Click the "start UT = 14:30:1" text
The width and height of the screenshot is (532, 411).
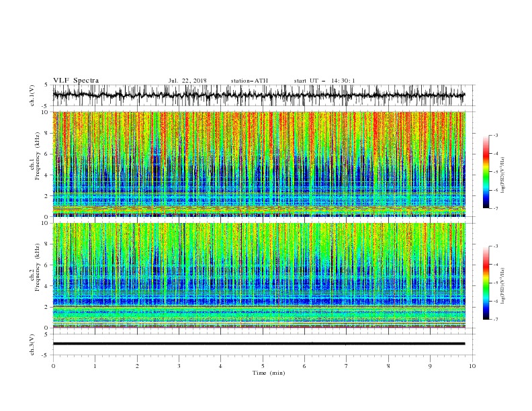click(324, 81)
